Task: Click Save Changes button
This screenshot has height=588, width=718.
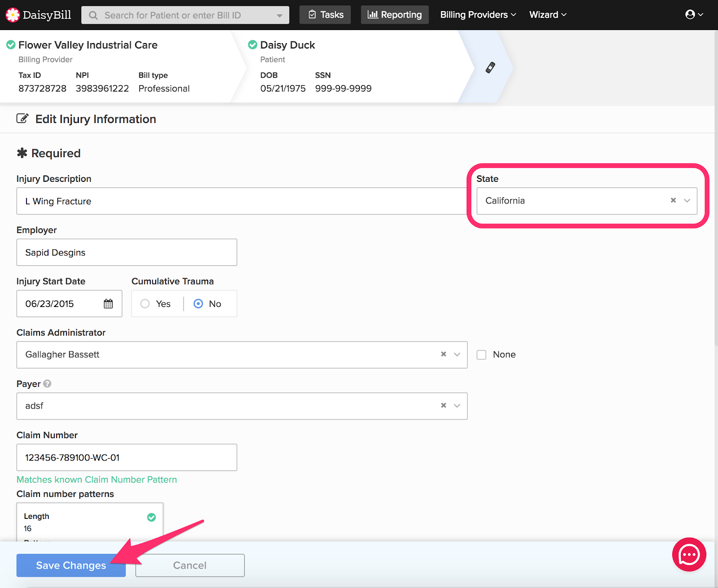Action: point(71,565)
